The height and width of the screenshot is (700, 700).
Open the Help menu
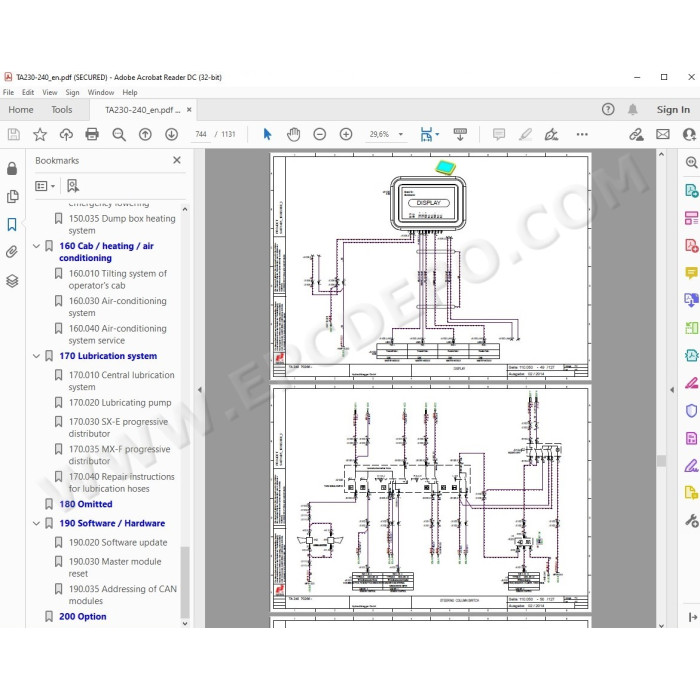pyautogui.click(x=130, y=92)
